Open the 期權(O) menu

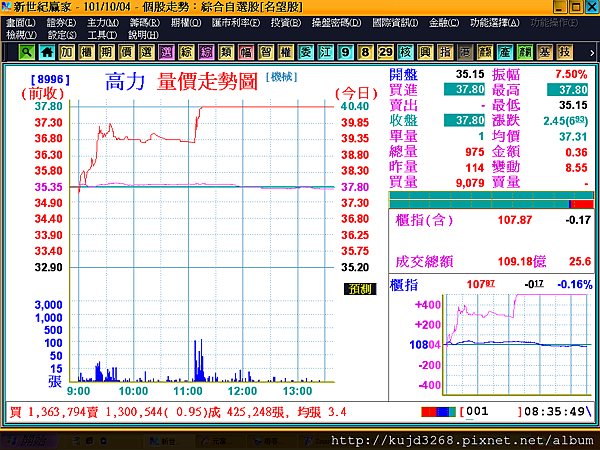coord(186,23)
